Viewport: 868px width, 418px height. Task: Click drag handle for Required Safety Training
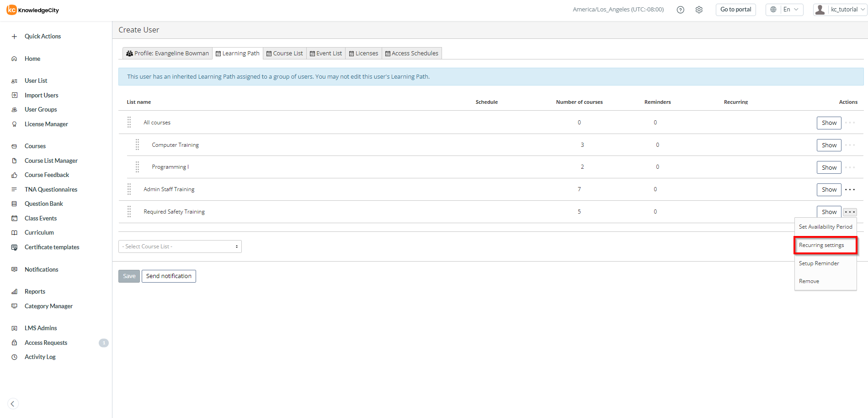(x=129, y=212)
